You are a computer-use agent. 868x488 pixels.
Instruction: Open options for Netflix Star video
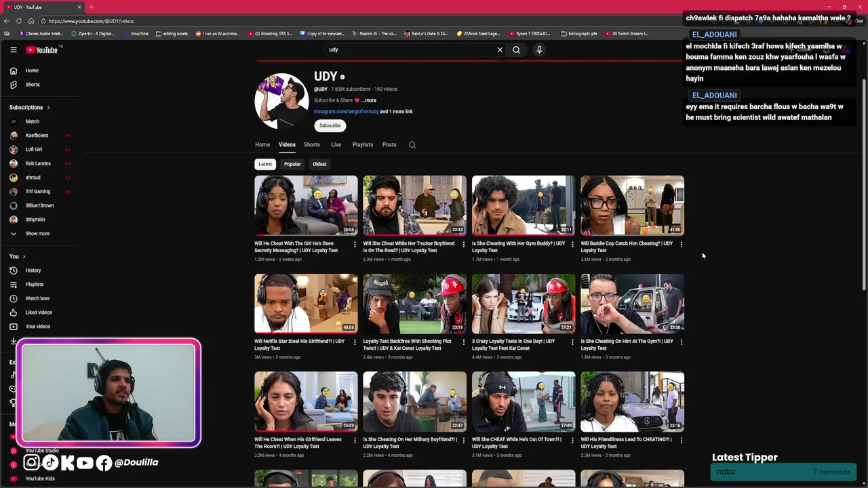point(355,342)
